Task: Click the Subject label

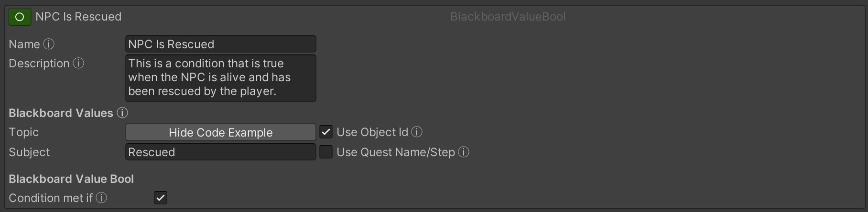Action: pos(29,152)
